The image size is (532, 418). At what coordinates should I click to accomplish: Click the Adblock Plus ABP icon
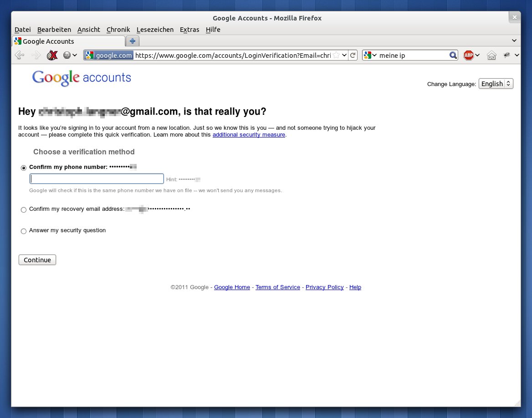pyautogui.click(x=468, y=56)
